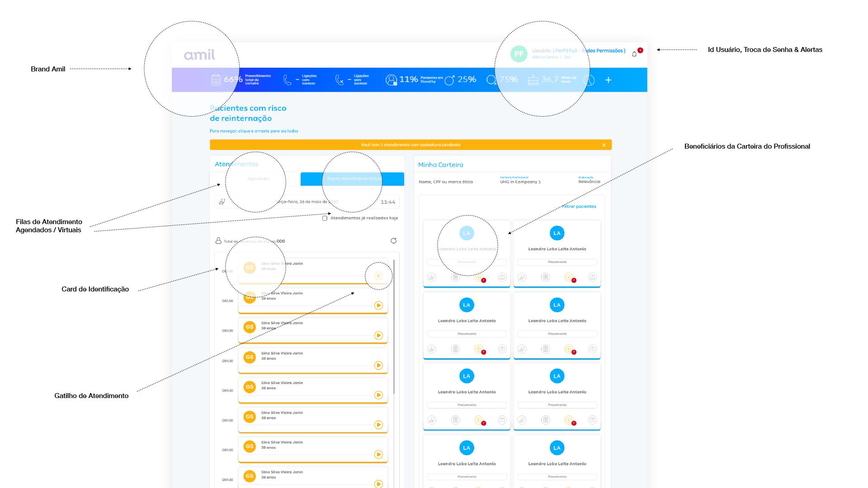868x488 pixels.
Task: Dismiss the orange pending signature banner
Action: coord(604,145)
